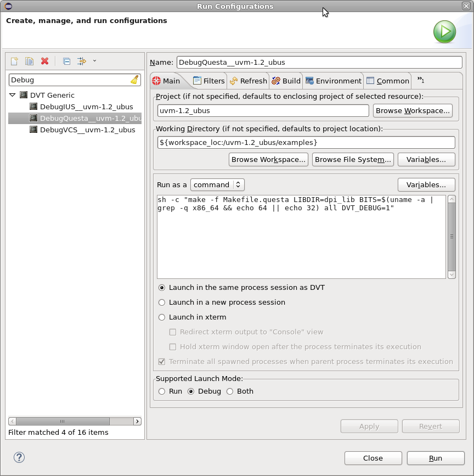Viewport: 474px width, 476px height.
Task: Click the green run arrow in the banner
Action: tap(444, 32)
